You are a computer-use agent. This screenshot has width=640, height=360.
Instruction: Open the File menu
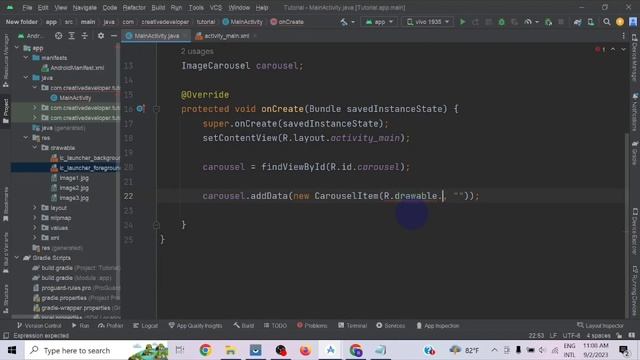tap(27, 8)
